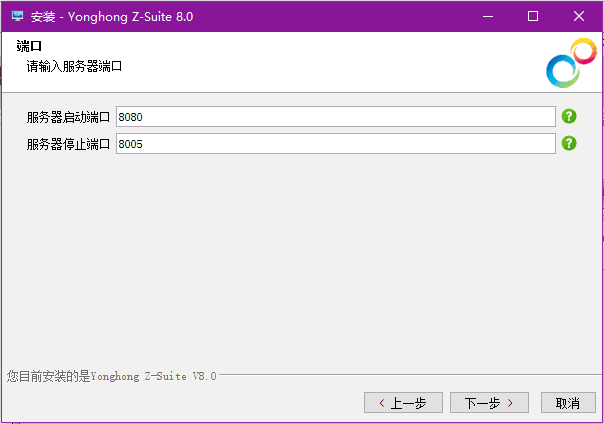Image resolution: width=604 pixels, height=424 pixels.
Task: Click the Yonghong colorful rings logo
Action: (x=571, y=63)
